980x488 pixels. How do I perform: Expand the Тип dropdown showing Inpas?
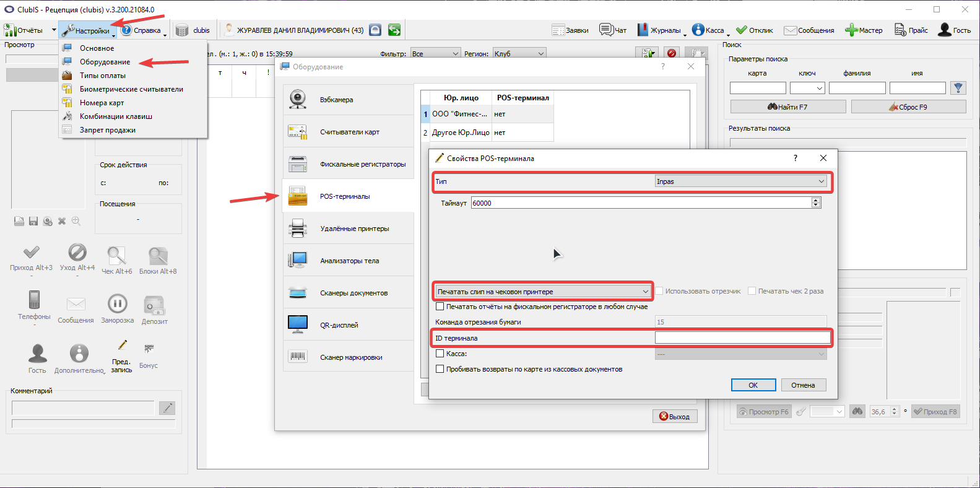click(741, 181)
